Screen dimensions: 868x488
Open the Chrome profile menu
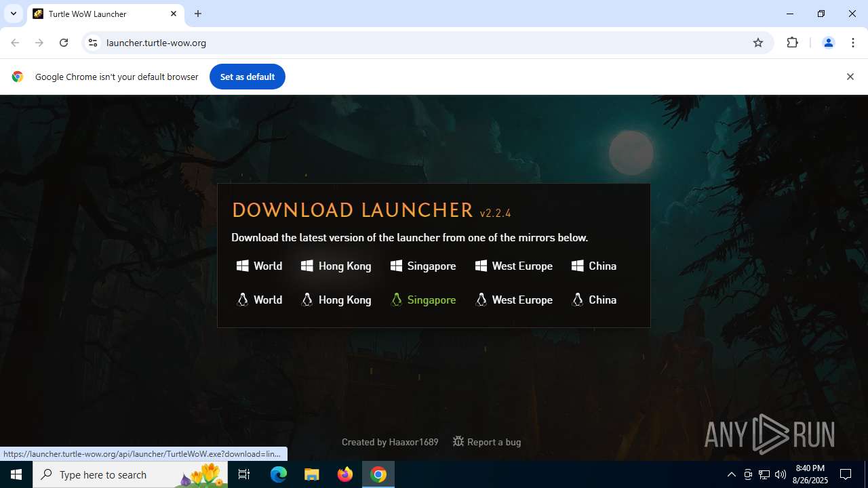[828, 43]
